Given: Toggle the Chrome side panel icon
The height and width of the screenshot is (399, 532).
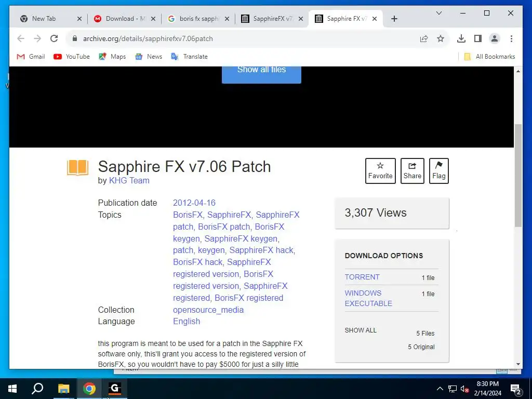Looking at the screenshot, I should click(x=478, y=38).
